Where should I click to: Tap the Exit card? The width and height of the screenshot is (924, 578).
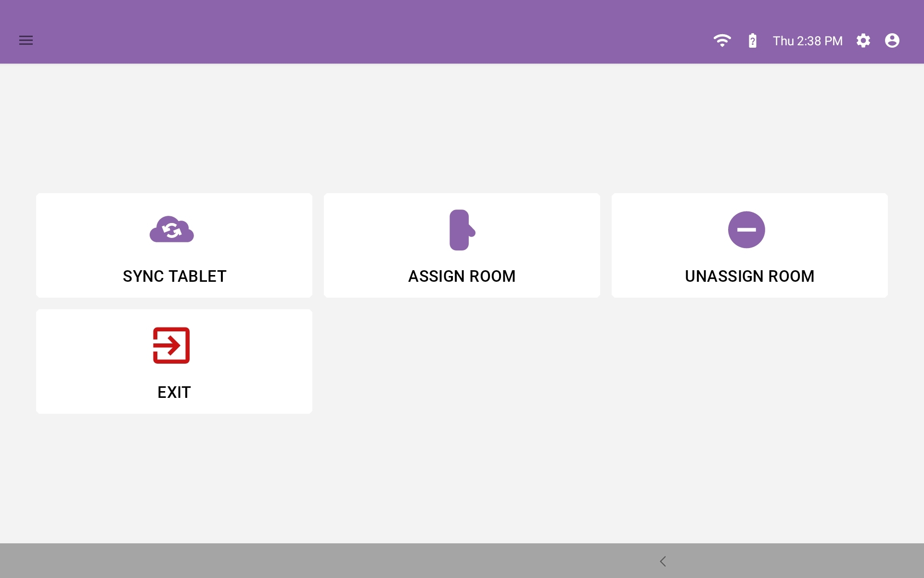click(x=174, y=362)
